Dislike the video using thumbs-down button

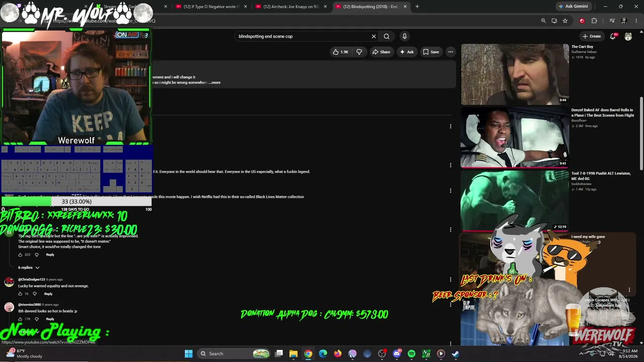(x=359, y=52)
